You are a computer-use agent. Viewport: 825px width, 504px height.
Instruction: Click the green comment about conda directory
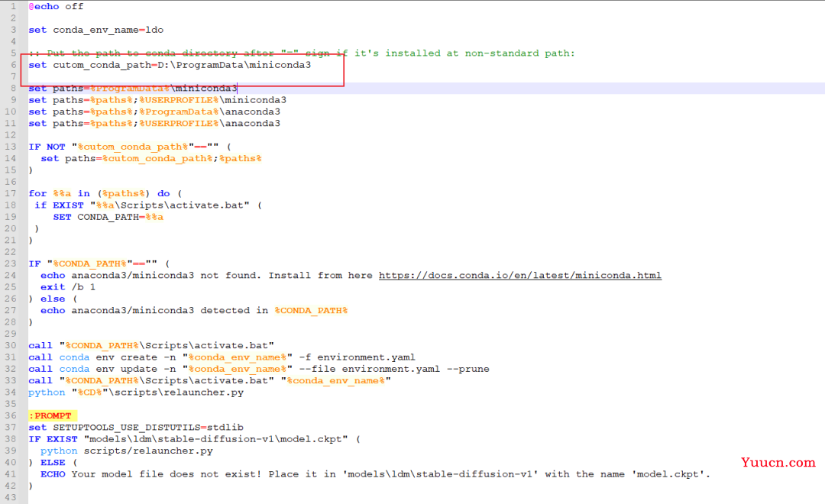(x=306, y=53)
